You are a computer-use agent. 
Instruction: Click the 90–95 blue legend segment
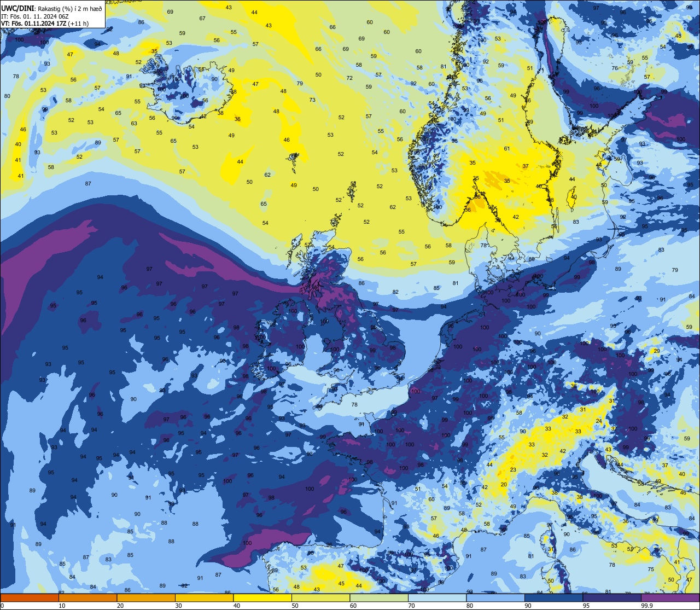coord(553,598)
